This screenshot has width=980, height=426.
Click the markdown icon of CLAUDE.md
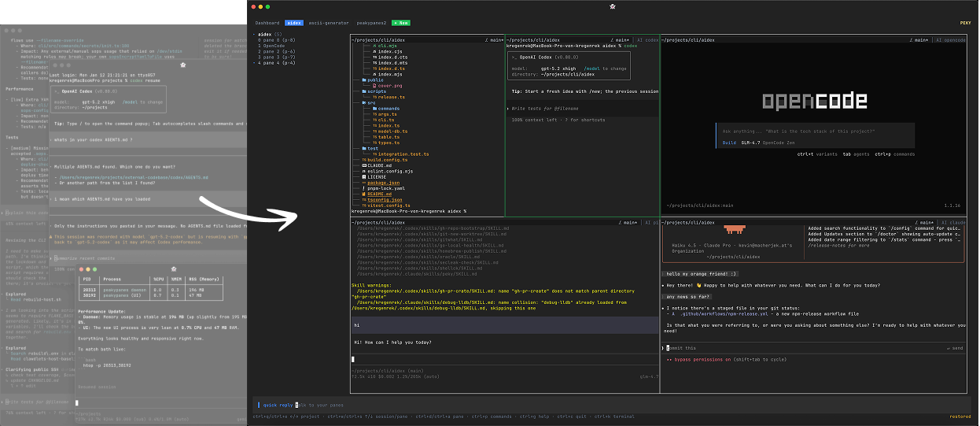pyautogui.click(x=364, y=165)
